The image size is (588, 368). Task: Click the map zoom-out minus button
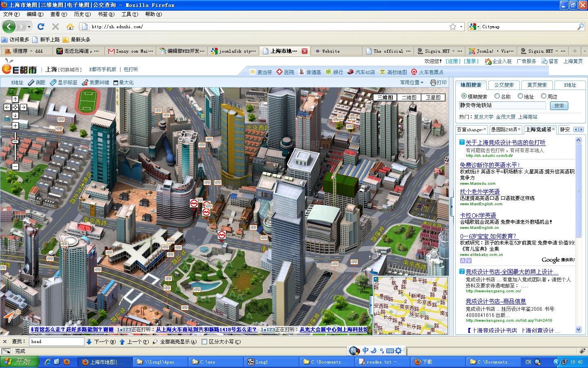15,166
